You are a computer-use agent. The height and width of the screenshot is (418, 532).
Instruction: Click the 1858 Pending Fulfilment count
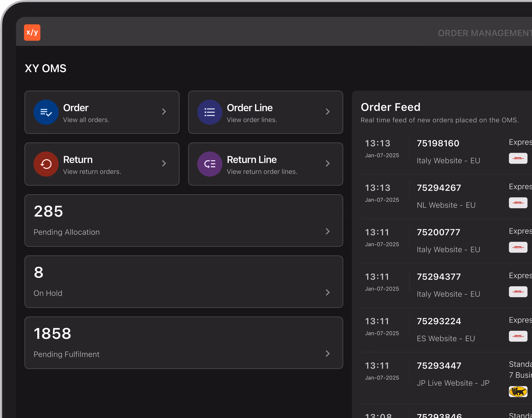tap(52, 334)
